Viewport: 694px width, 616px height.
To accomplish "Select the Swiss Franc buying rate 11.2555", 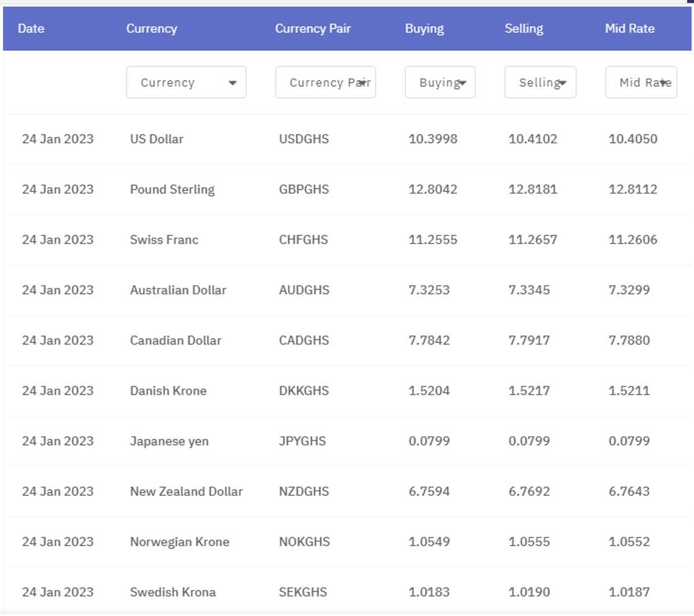I will [x=433, y=240].
